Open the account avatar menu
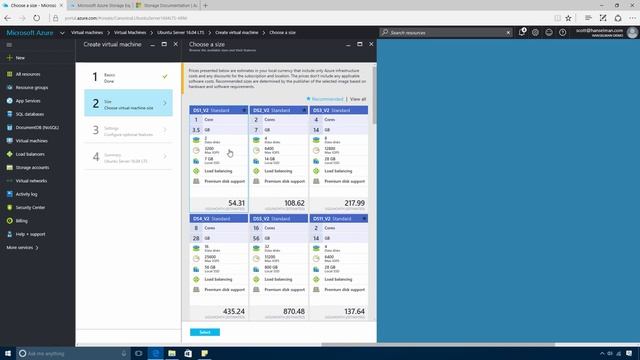640x360 pixels. coord(632,32)
